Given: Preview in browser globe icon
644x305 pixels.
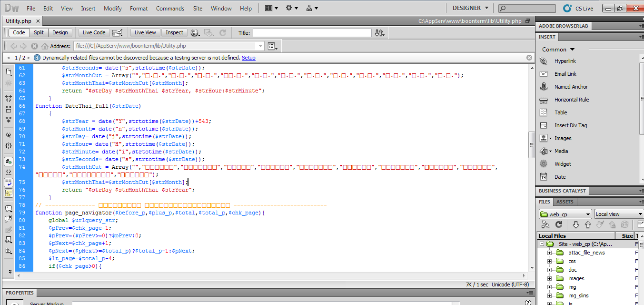Looking at the screenshot, I should [195, 32].
